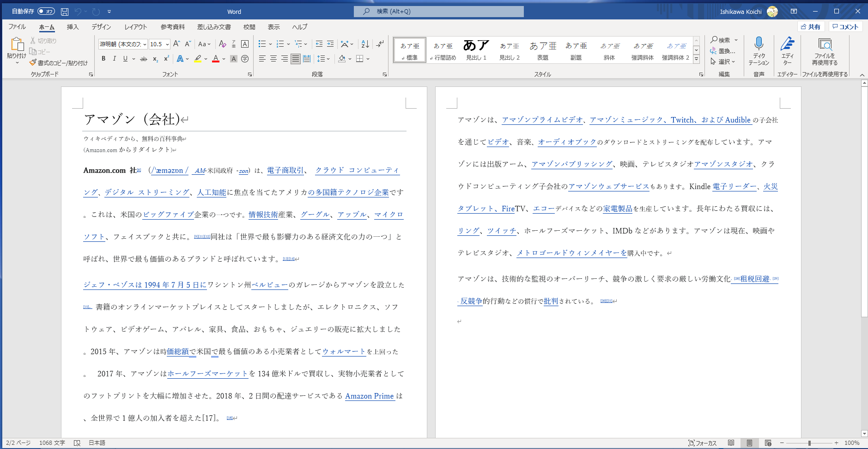868x449 pixels.
Task: Toggle Underline formatting
Action: tap(125, 59)
